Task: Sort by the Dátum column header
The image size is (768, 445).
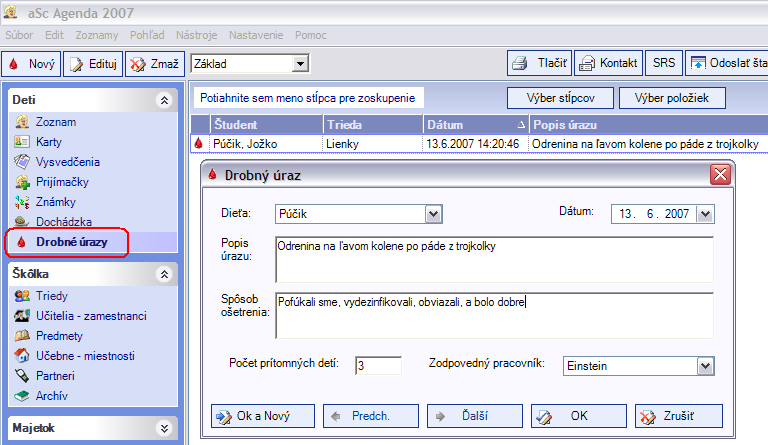Action: coord(476,125)
